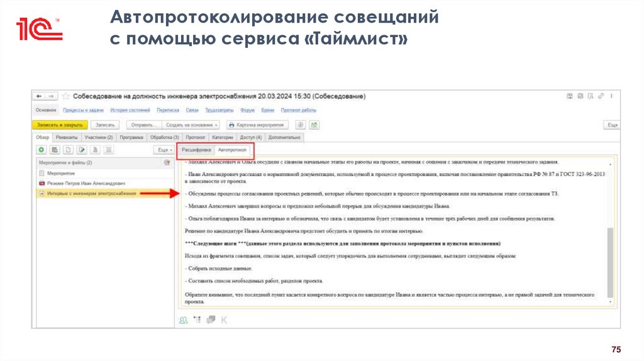
Task: Open the Брони link
Action: (268, 110)
